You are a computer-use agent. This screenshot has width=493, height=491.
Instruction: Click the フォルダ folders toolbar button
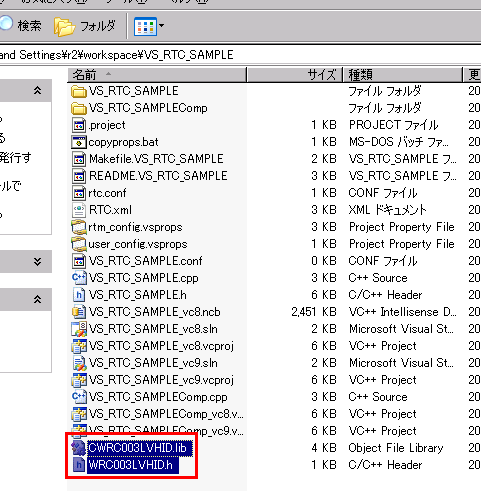tap(85, 26)
